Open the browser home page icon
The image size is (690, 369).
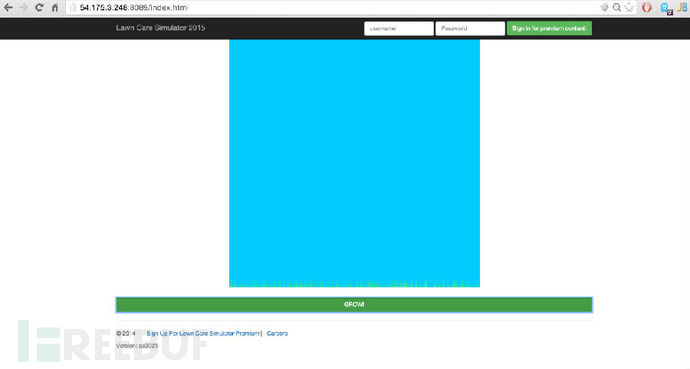click(55, 7)
